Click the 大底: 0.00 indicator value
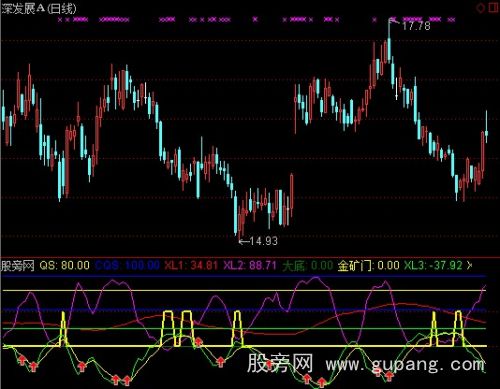Screen dimensions: 500x389 click(x=308, y=266)
